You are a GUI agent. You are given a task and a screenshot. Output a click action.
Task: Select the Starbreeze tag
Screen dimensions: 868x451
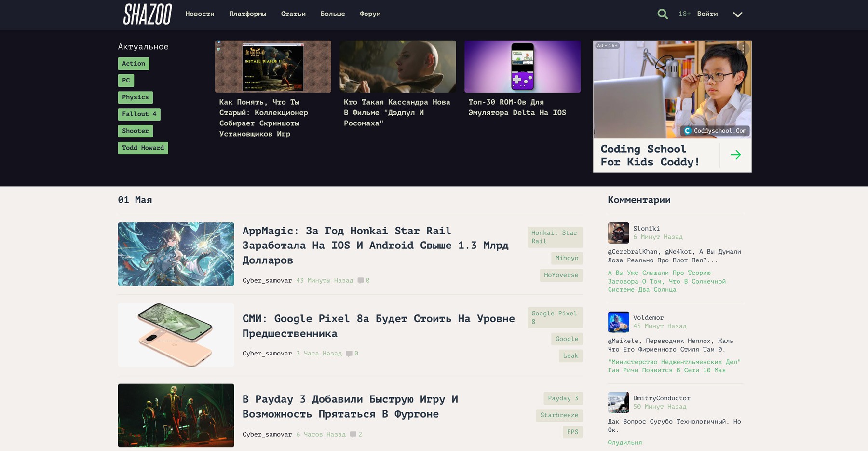559,415
